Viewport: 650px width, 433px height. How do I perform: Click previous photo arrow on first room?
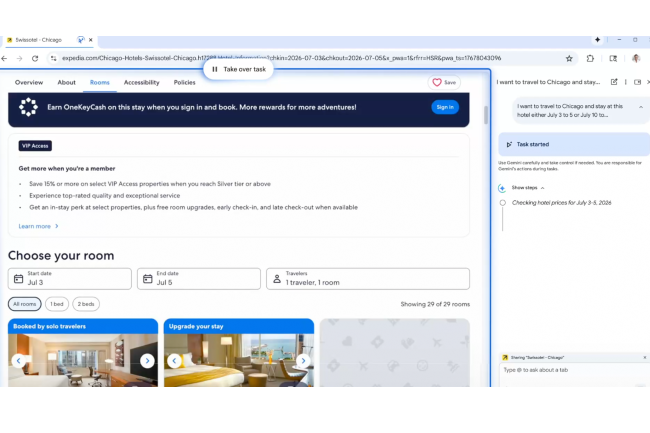pos(18,361)
